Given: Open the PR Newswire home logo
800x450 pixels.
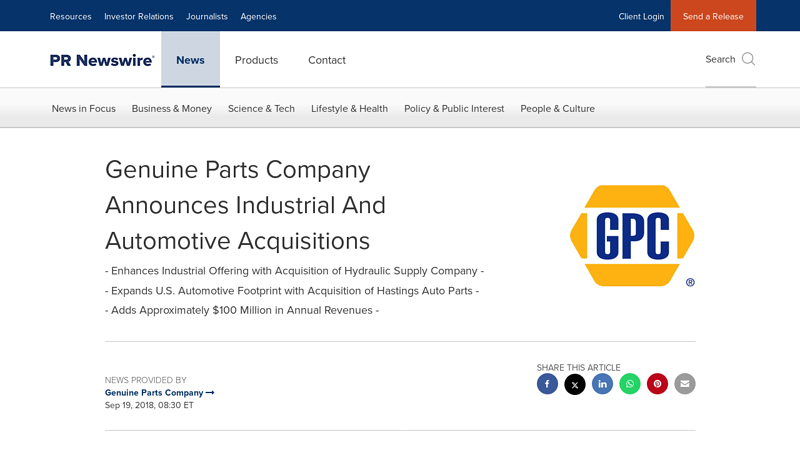Looking at the screenshot, I should (102, 60).
